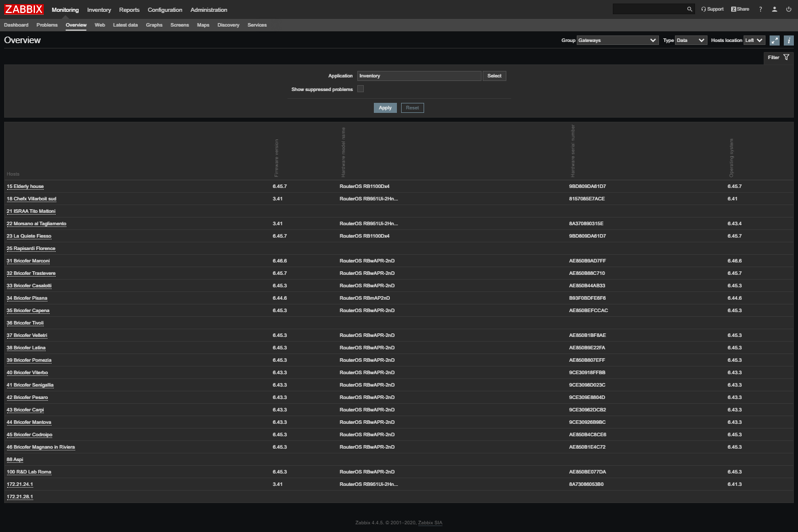Click the Reset filter button

[412, 108]
